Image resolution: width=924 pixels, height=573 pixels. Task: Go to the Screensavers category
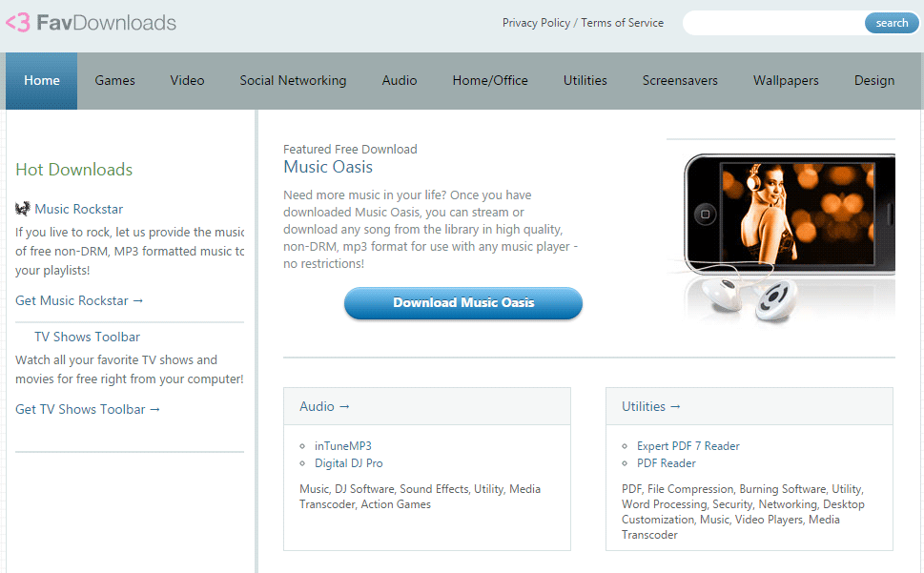coord(680,81)
